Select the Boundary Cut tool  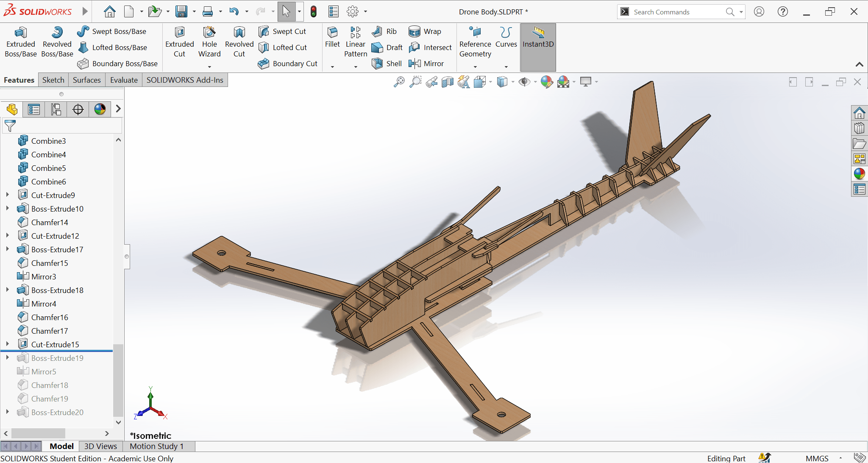287,64
